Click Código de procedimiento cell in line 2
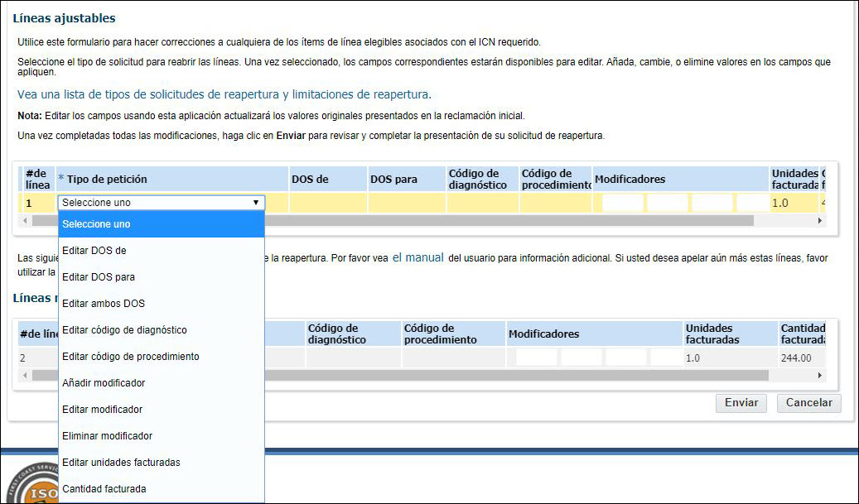859x504 pixels. [454, 358]
